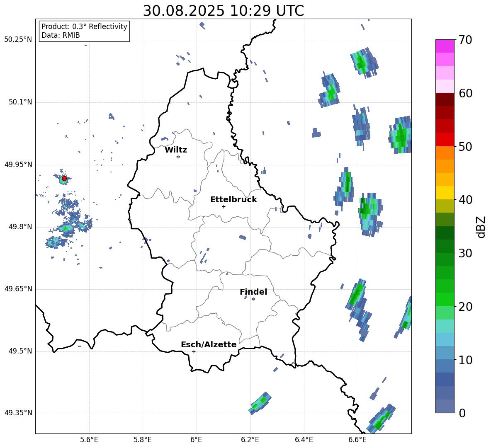The width and height of the screenshot is (491, 448).
Task: Click the colorbar 0 tick label
Action: click(x=462, y=413)
